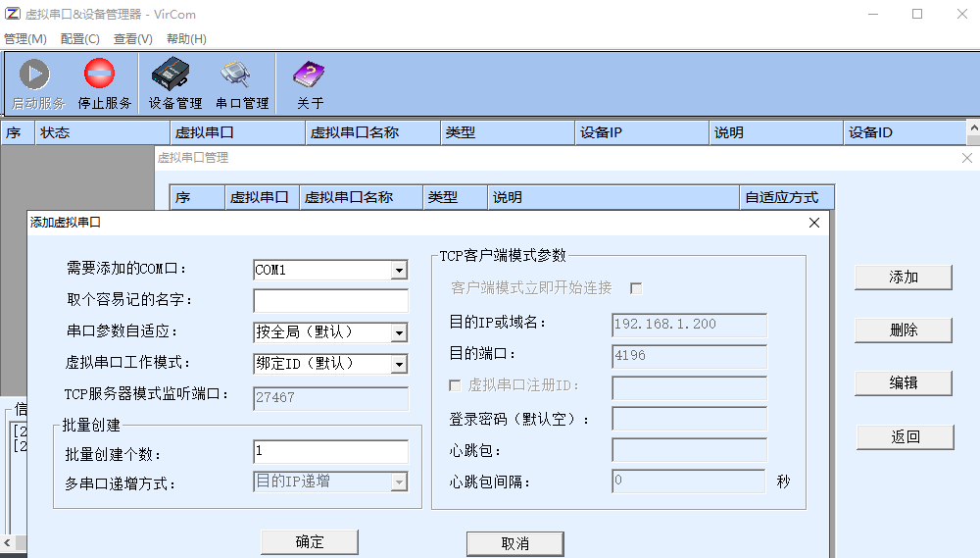Expand the 串口参数自适应 dropdown (按全局)
Image resolution: width=980 pixels, height=558 pixels.
pos(400,332)
